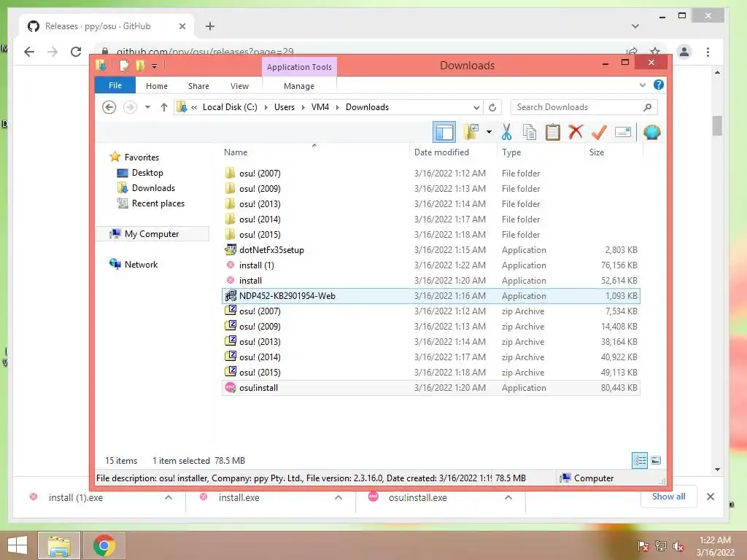Screen dimensions: 747x560
Task: Select Desktop in Favorites
Action: click(x=147, y=172)
